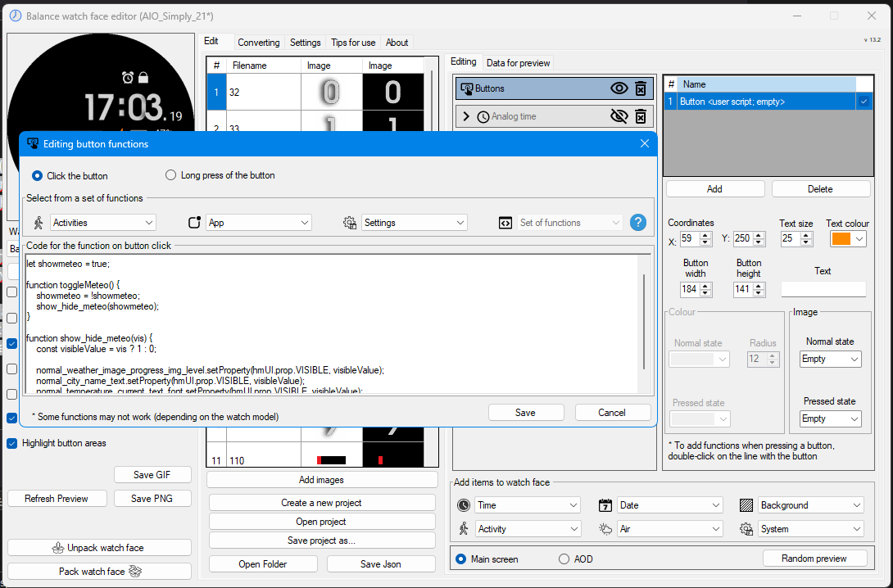The image size is (893, 588).
Task: Click the Buttons hand-pointer icon in element list
Action: (466, 88)
